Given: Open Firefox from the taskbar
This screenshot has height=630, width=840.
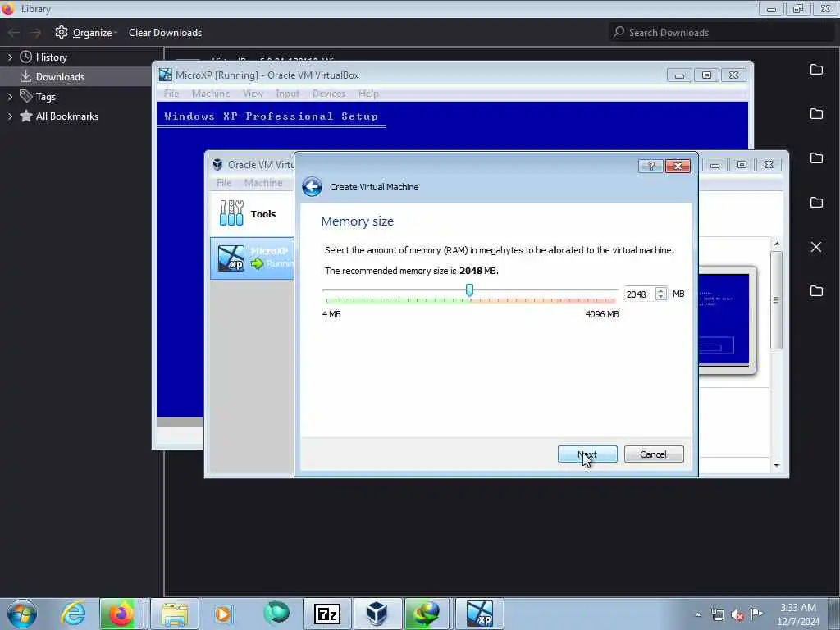Looking at the screenshot, I should click(121, 614).
